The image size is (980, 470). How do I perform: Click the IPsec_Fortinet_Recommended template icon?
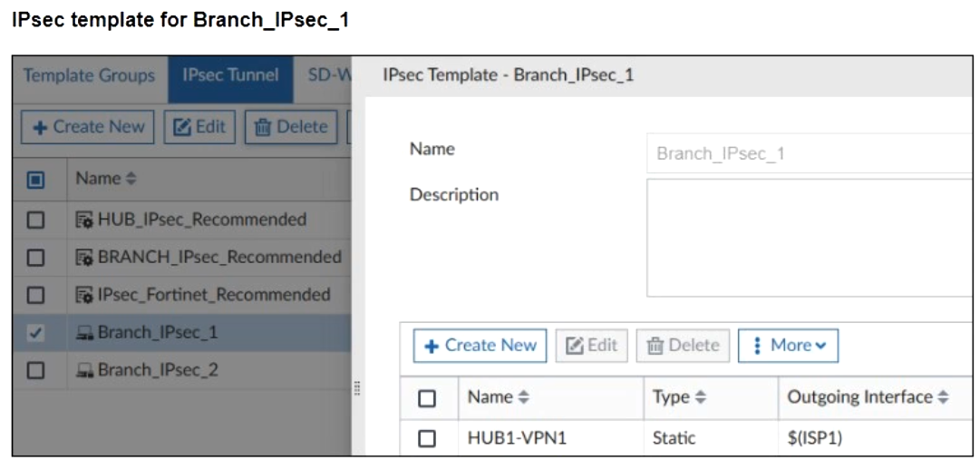[x=84, y=295]
